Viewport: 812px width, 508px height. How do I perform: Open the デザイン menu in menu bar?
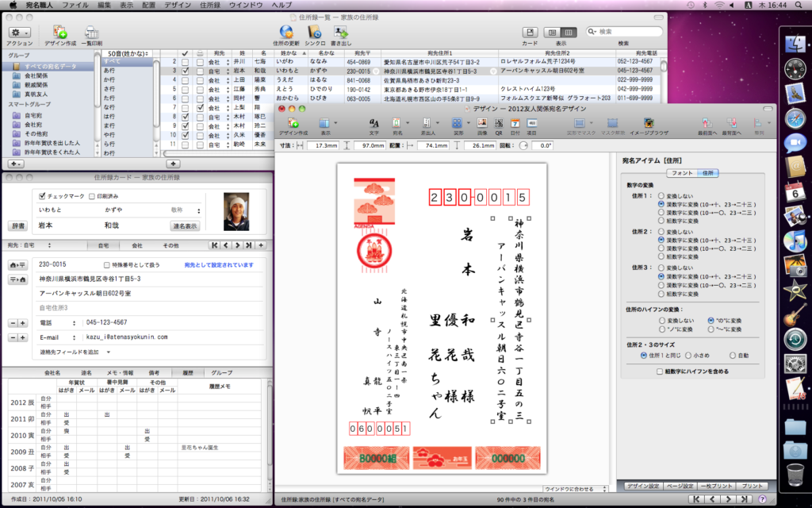tap(178, 5)
